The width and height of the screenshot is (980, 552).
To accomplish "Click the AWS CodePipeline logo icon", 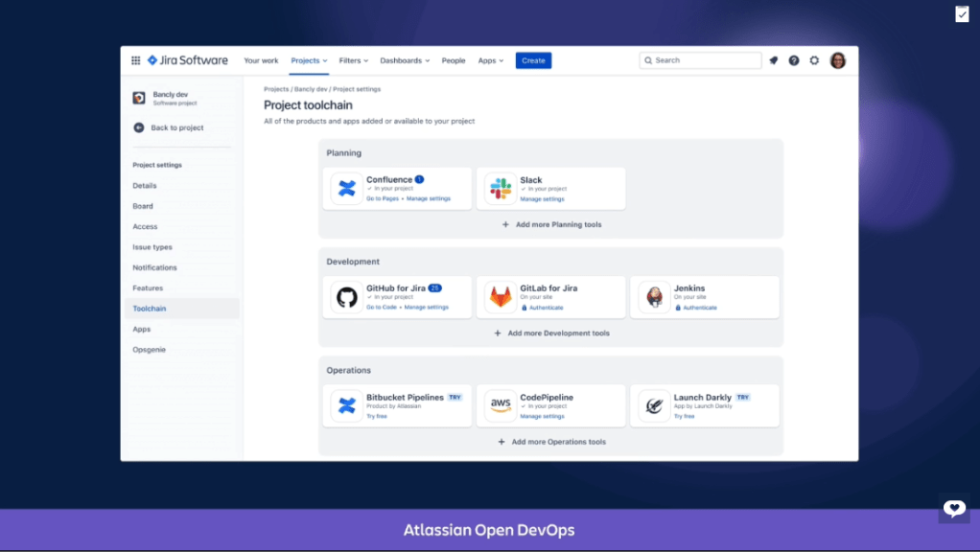I will pyautogui.click(x=501, y=405).
